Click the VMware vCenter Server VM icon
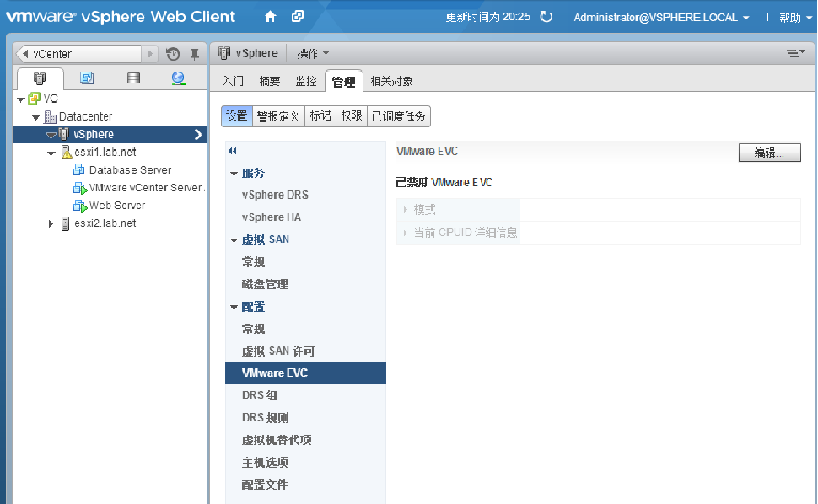Image resolution: width=818 pixels, height=504 pixels. (x=80, y=188)
